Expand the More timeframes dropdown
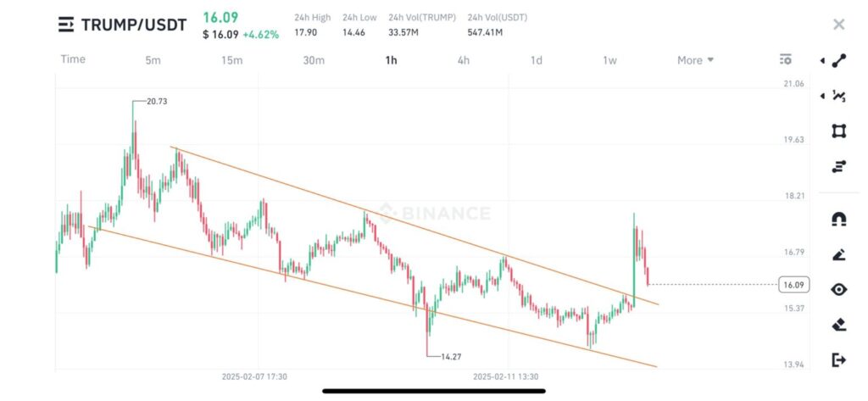 695,60
